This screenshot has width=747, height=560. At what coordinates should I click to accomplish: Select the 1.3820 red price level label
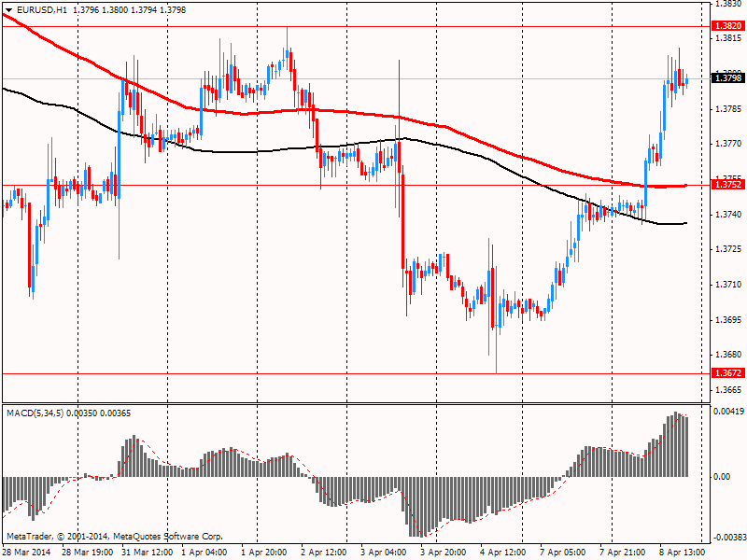(728, 26)
